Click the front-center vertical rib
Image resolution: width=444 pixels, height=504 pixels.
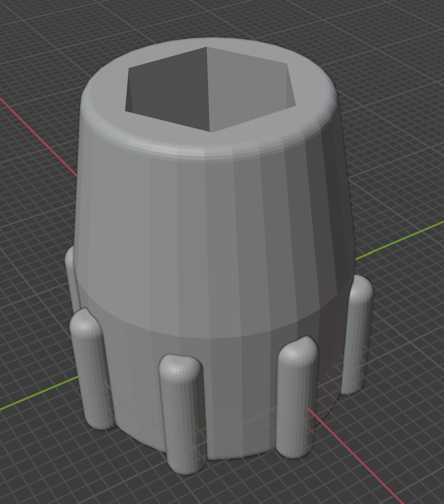coord(183,416)
